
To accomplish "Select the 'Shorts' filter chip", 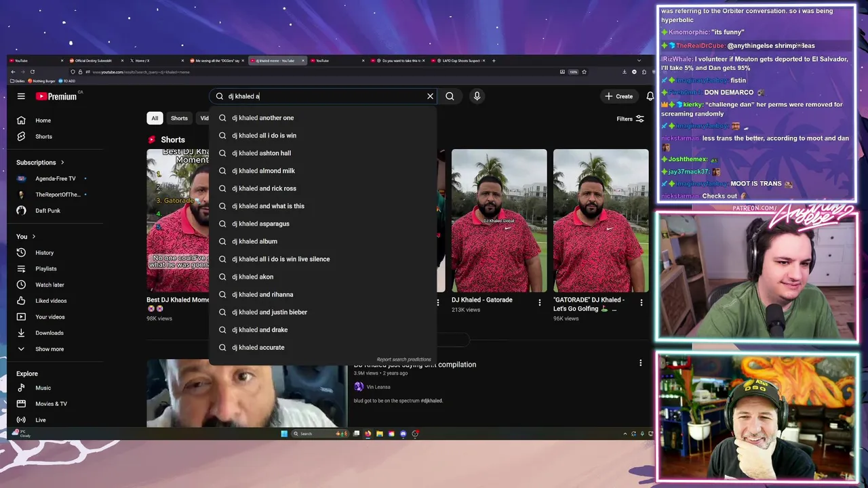I will 179,118.
